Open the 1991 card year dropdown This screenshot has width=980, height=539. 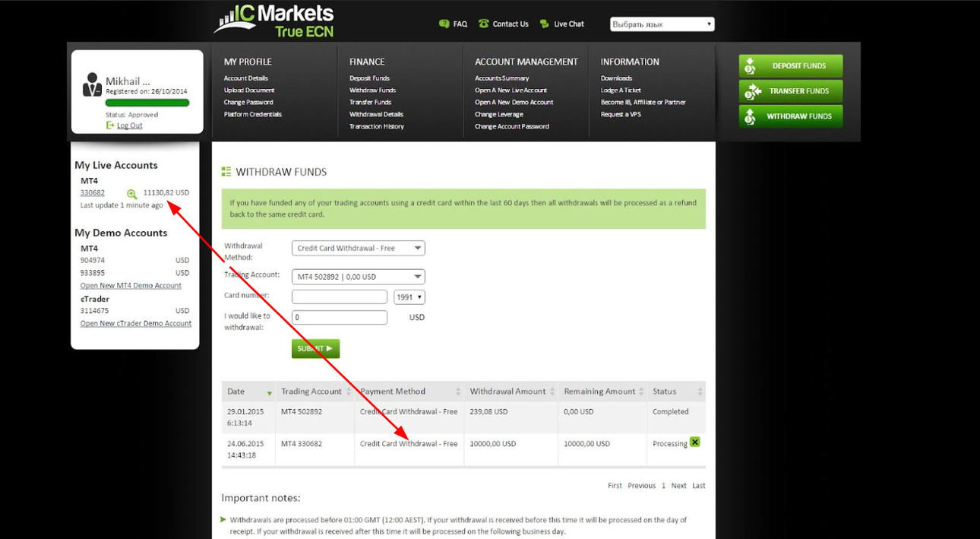pos(409,297)
